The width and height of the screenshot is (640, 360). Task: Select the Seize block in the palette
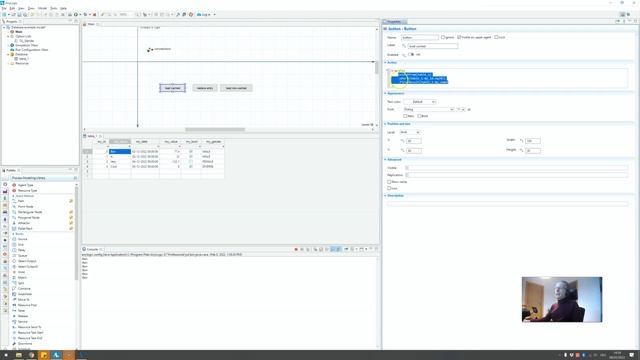tap(21, 311)
